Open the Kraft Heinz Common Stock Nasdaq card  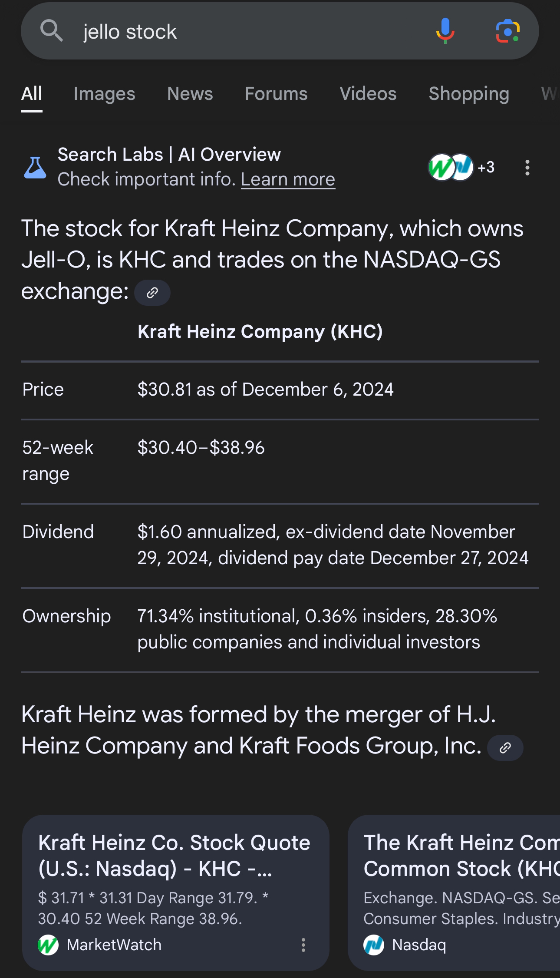click(x=454, y=893)
